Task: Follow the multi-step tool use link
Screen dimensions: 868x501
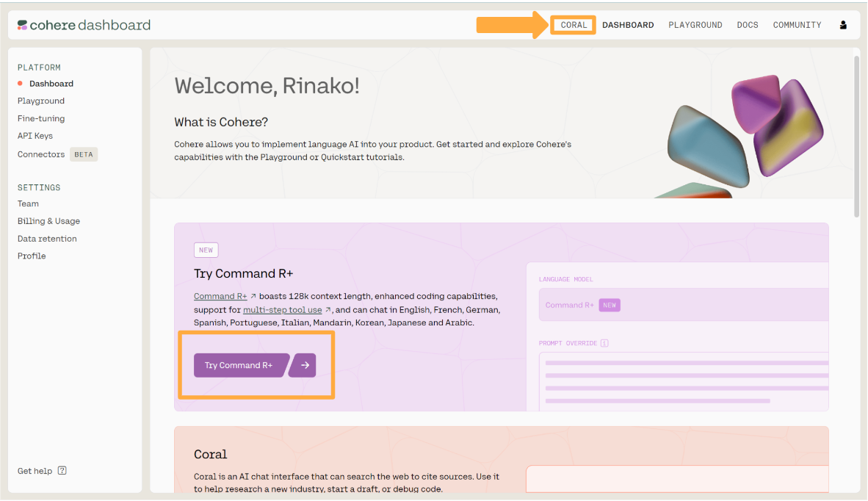Action: point(282,309)
